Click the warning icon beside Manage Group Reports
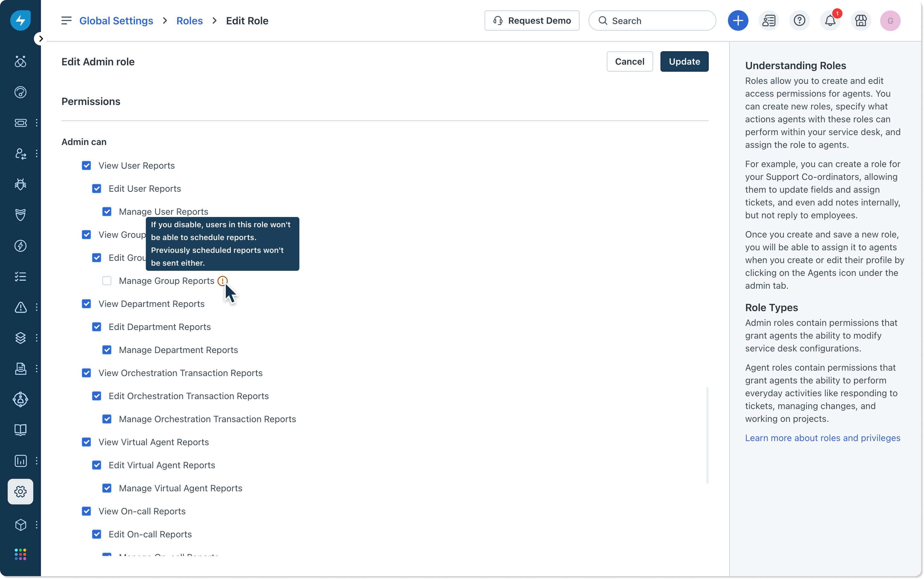Screen dimensions: 924x579 click(x=222, y=281)
